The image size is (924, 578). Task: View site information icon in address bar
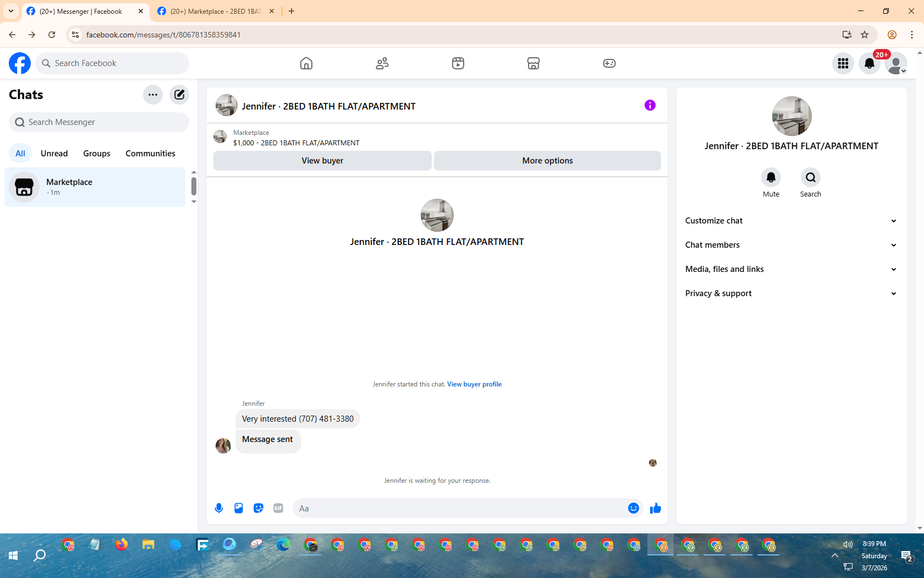pos(75,35)
